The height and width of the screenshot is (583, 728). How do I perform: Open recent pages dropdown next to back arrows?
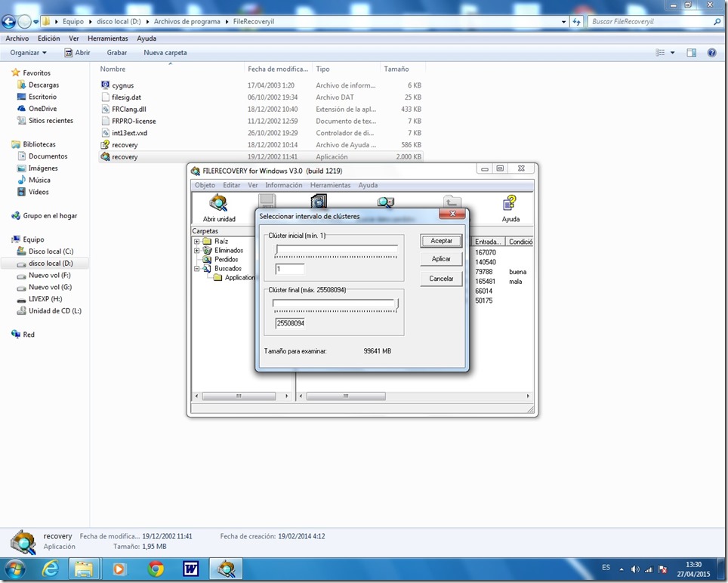[x=35, y=21]
